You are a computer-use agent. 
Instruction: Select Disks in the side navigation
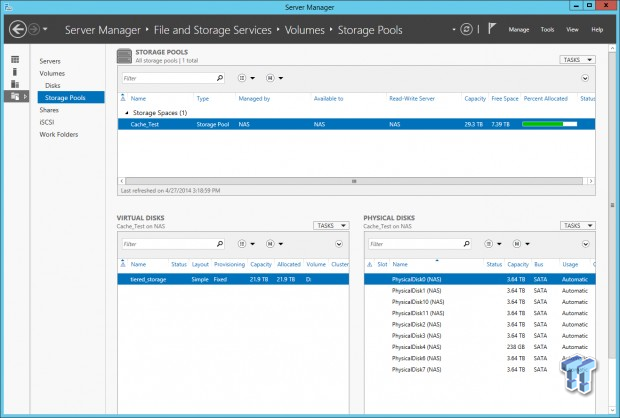tap(53, 85)
